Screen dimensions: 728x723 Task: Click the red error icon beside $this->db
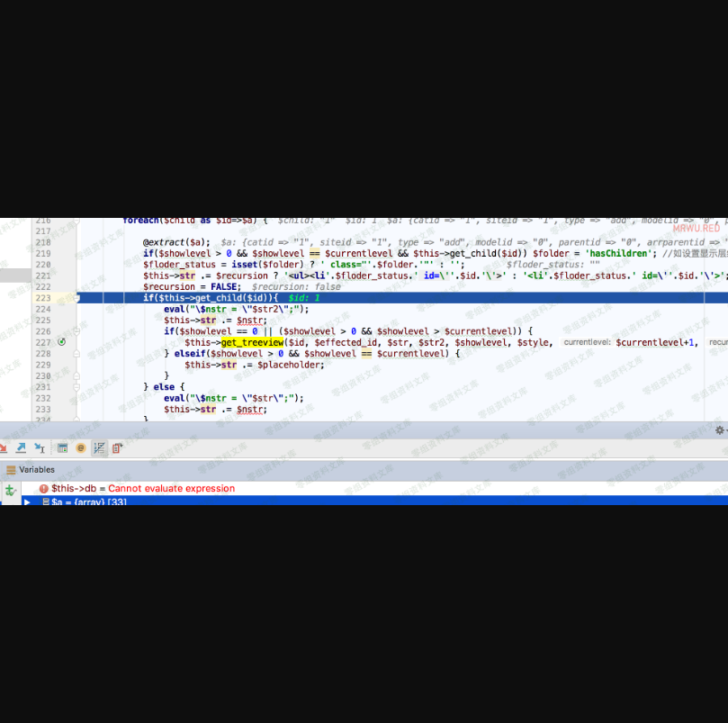[x=43, y=489]
